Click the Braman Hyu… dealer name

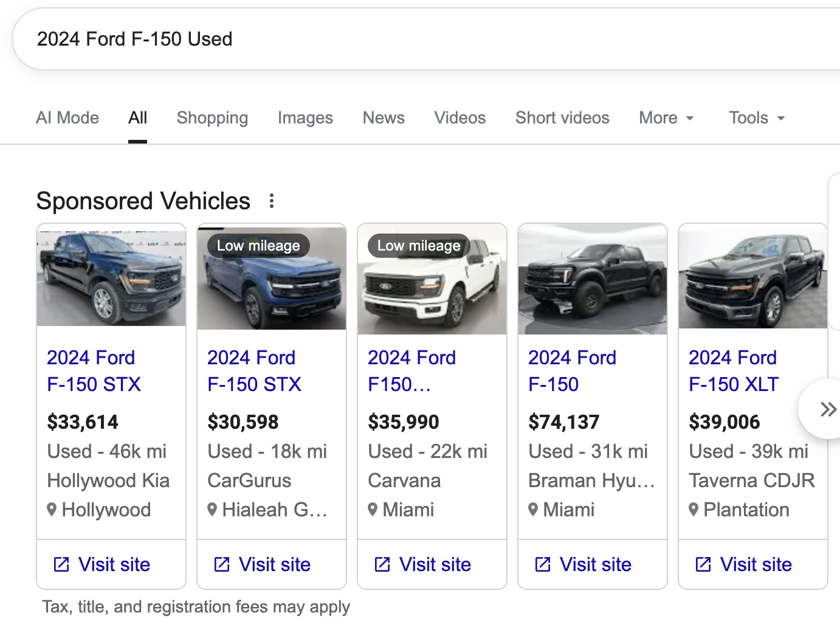pyautogui.click(x=592, y=480)
